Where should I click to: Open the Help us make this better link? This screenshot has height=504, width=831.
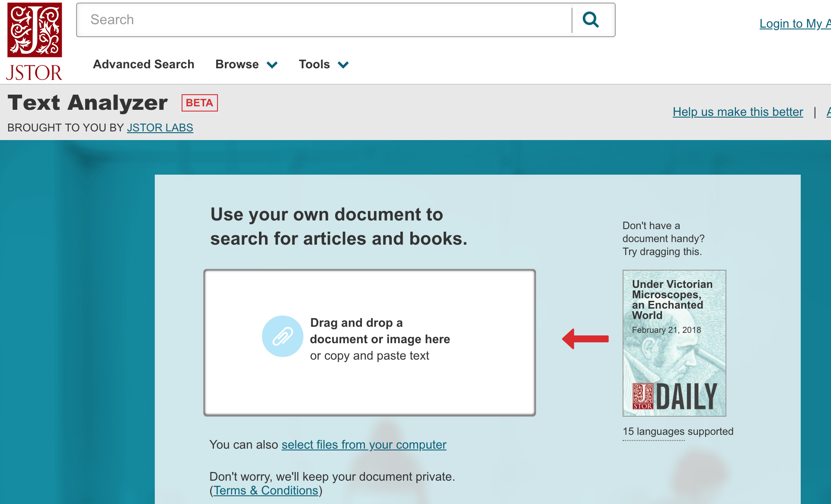pos(737,112)
